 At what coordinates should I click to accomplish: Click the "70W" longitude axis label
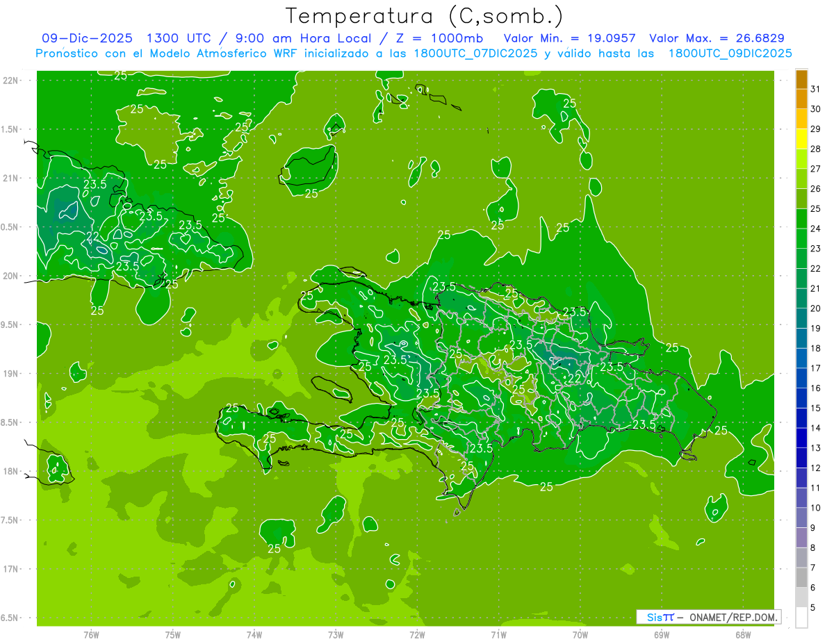pos(580,635)
